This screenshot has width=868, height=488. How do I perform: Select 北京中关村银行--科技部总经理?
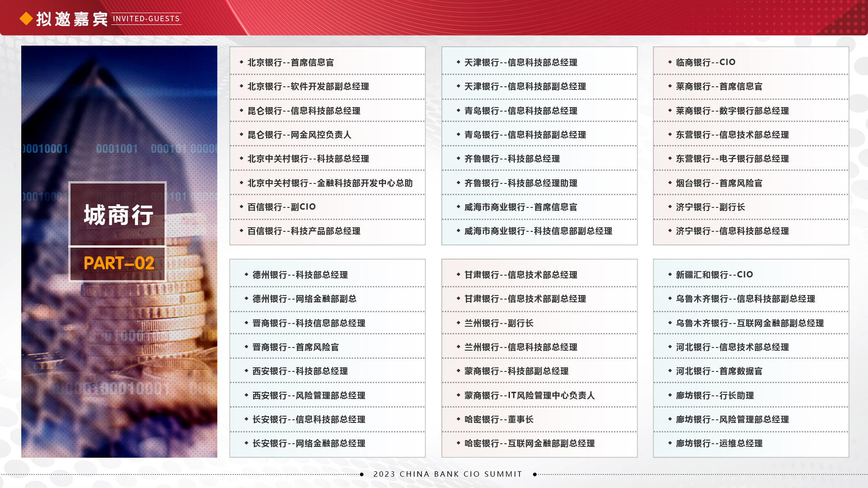pyautogui.click(x=308, y=159)
